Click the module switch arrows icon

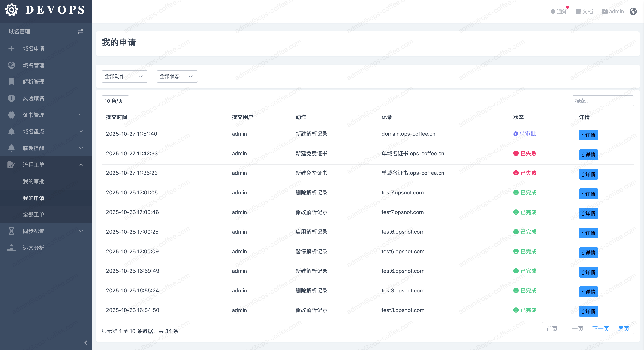coord(80,31)
